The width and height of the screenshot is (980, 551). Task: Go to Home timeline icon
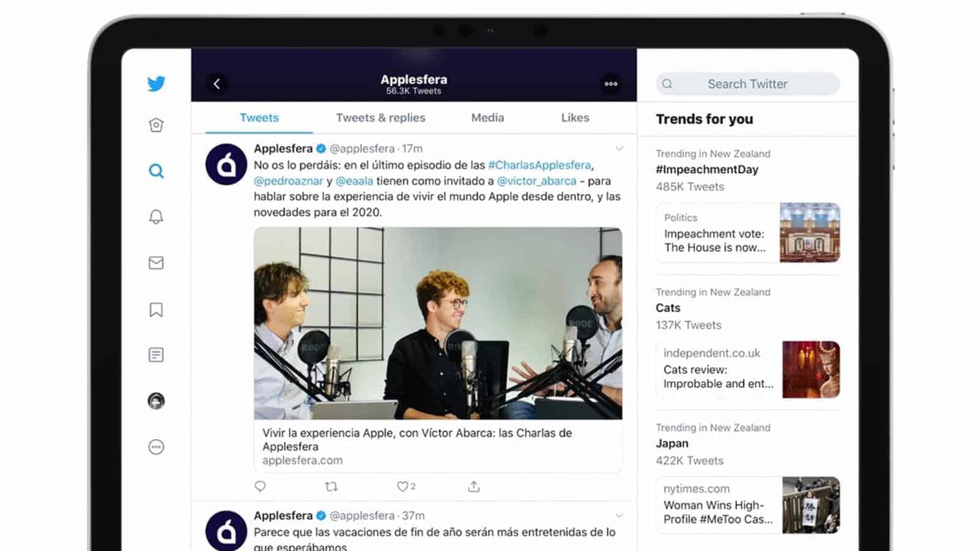(x=156, y=125)
